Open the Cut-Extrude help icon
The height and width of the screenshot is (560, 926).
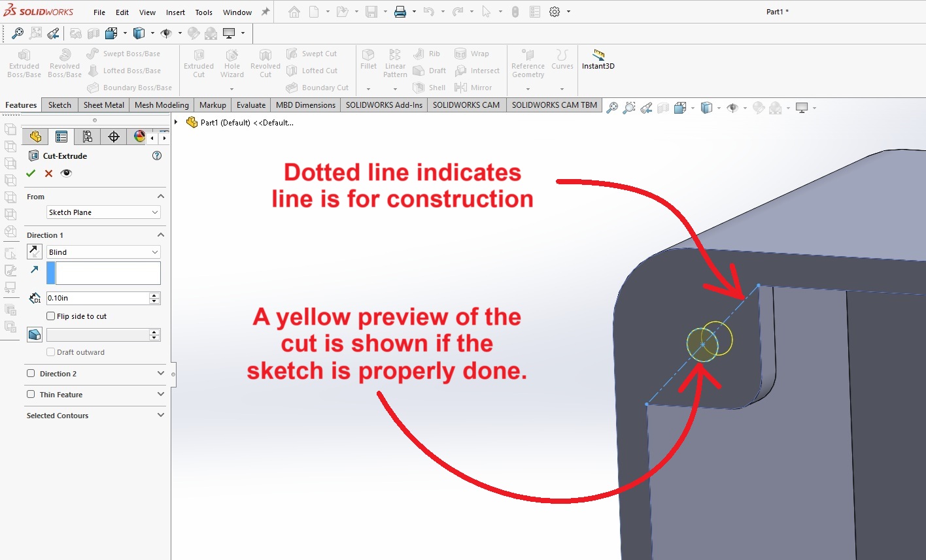pyautogui.click(x=156, y=156)
